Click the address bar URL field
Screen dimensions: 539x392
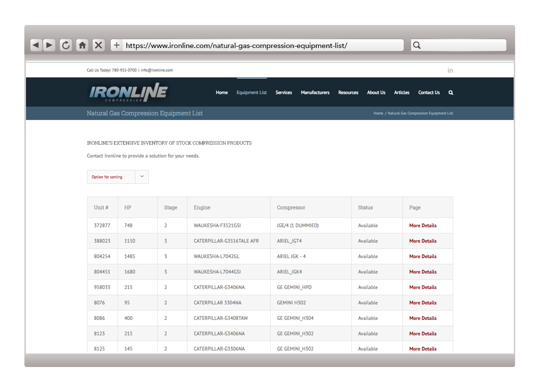click(x=263, y=45)
